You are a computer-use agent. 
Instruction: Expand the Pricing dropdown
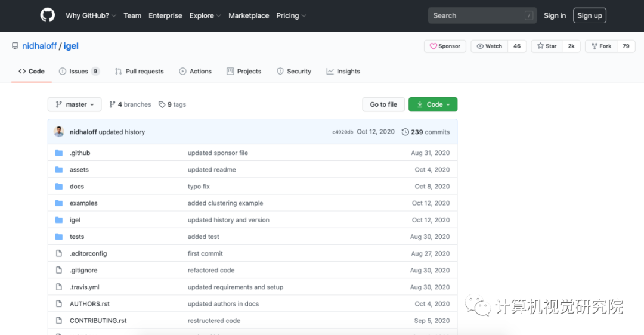click(x=291, y=15)
